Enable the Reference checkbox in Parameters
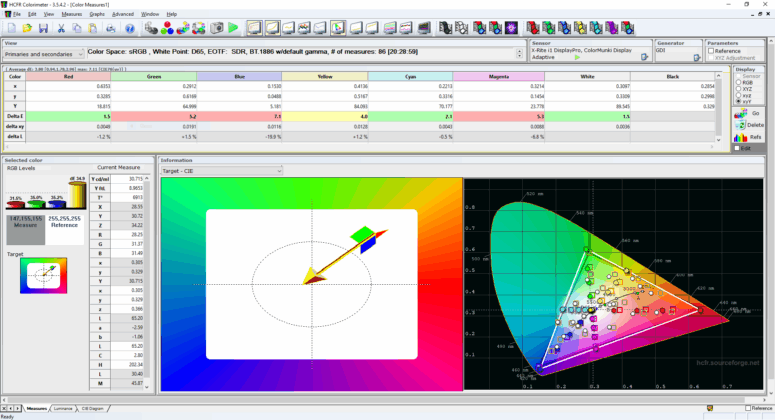 click(x=711, y=51)
